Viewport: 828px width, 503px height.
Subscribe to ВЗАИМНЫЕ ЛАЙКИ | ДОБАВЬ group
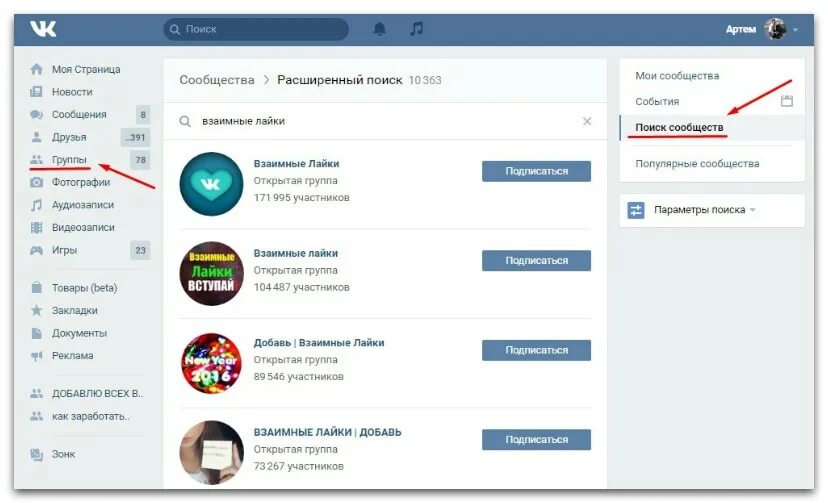pyautogui.click(x=536, y=440)
